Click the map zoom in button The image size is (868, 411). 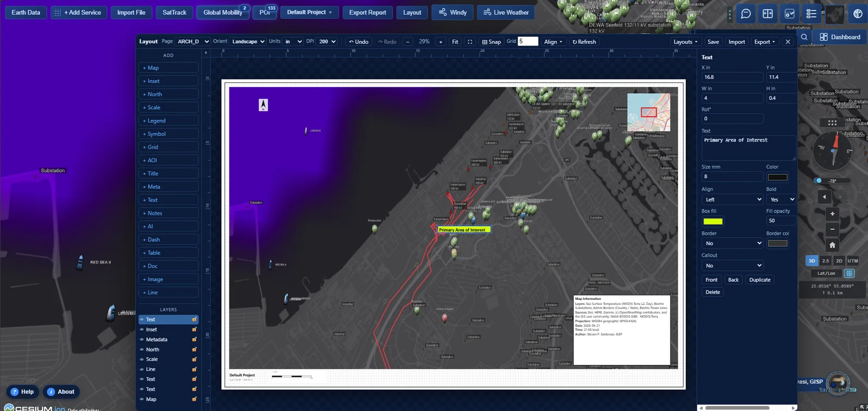coord(832,214)
